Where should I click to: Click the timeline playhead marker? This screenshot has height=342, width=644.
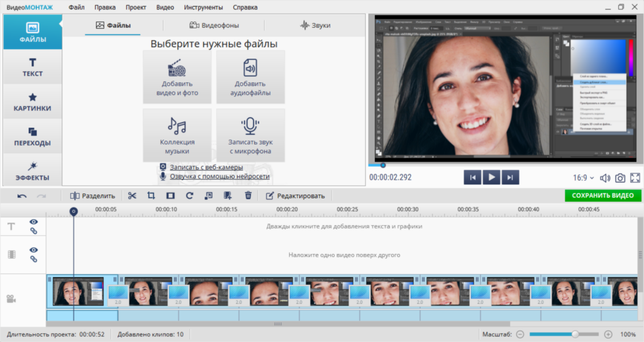click(x=74, y=211)
